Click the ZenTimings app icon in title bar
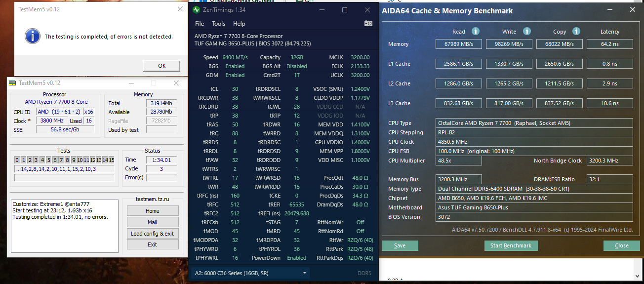 point(197,9)
